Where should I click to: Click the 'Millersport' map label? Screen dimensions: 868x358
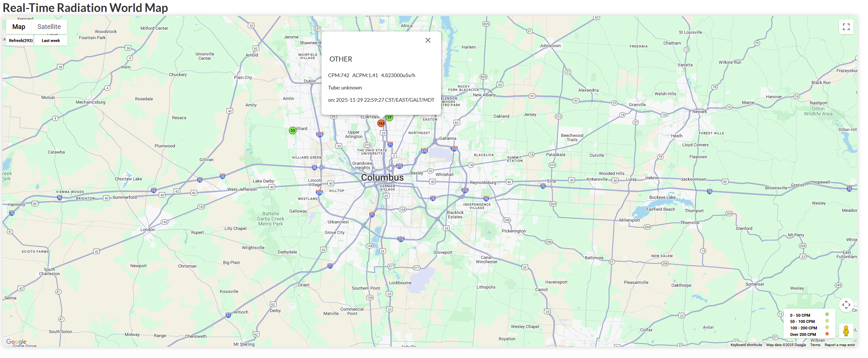[629, 220]
